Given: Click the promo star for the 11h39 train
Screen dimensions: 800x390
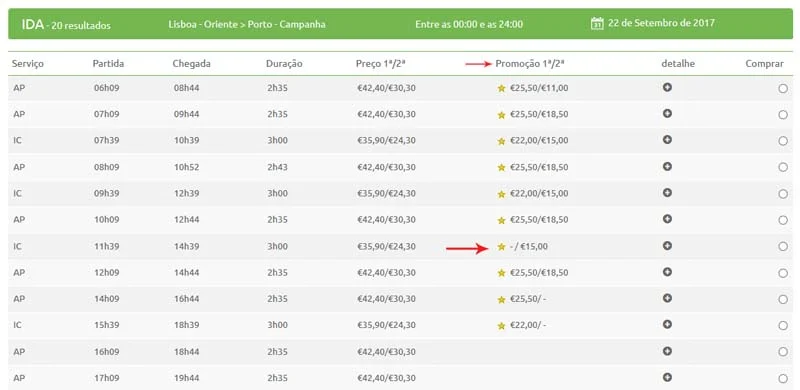Looking at the screenshot, I should [x=501, y=247].
